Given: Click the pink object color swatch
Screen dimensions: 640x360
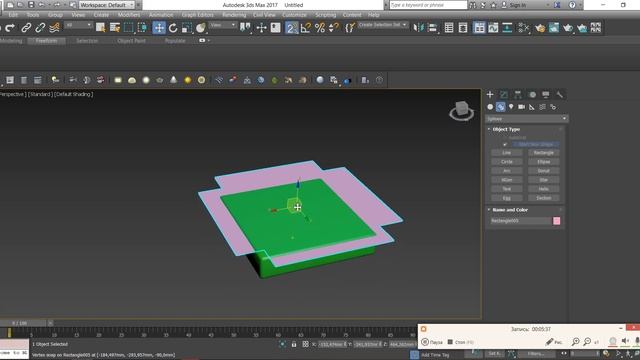Looking at the screenshot, I should click(557, 221).
